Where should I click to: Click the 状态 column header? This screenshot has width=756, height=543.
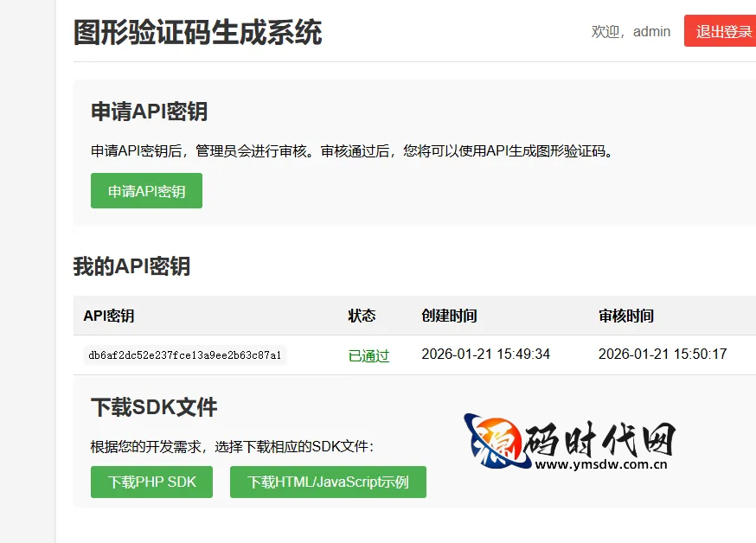pyautogui.click(x=362, y=316)
